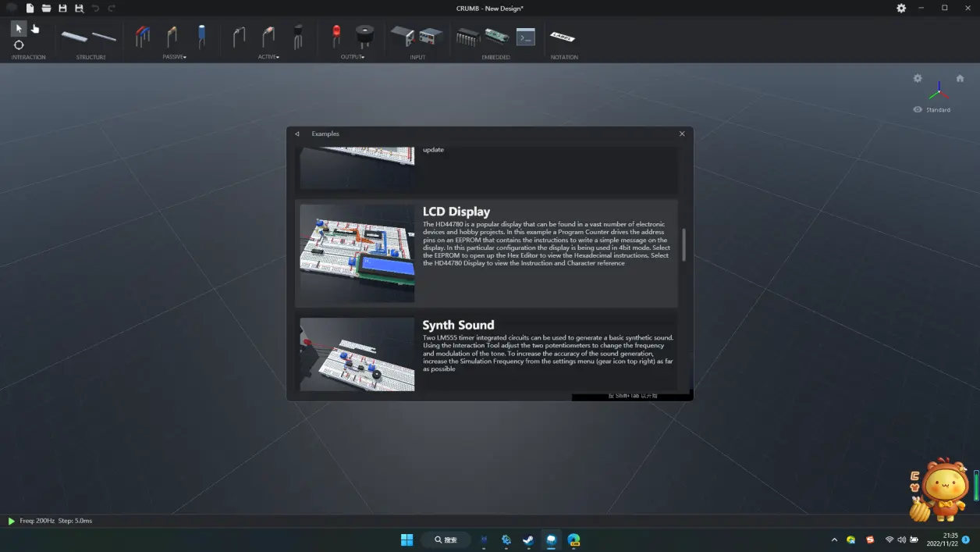Add a blue electrolytic capacitor
The width and height of the screenshot is (980, 552).
pyautogui.click(x=201, y=36)
